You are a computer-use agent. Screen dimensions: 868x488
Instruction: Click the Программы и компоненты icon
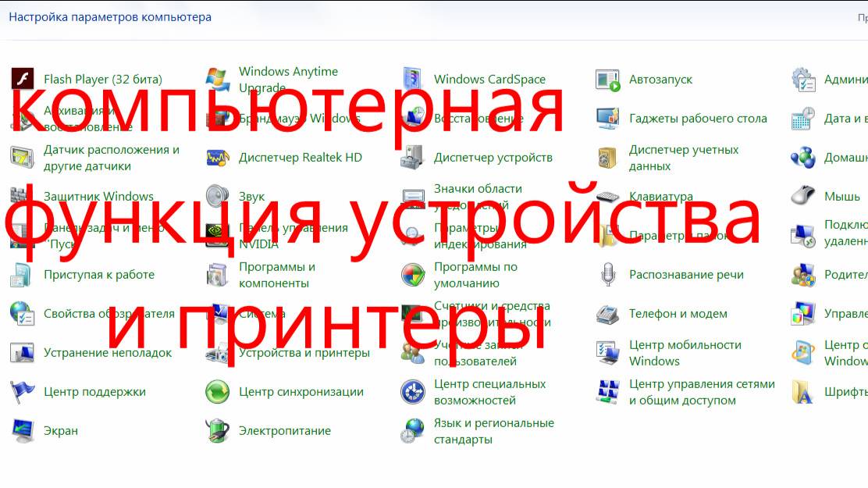pyautogui.click(x=218, y=275)
